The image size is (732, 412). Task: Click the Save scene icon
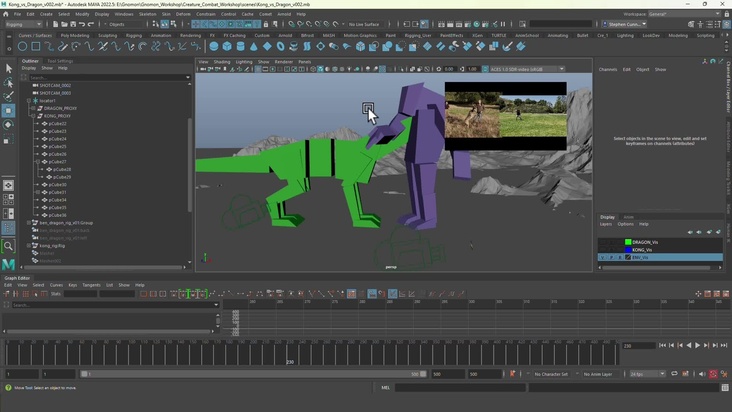coord(73,24)
